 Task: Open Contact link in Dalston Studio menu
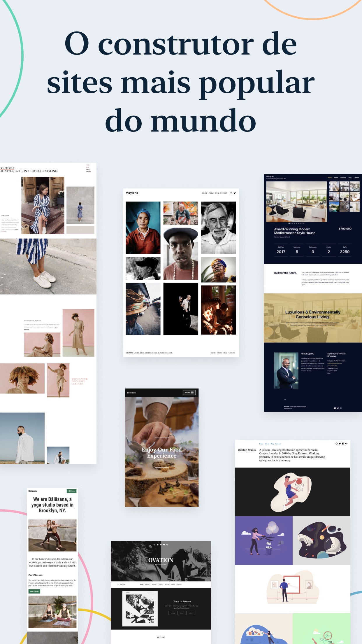[x=278, y=444]
